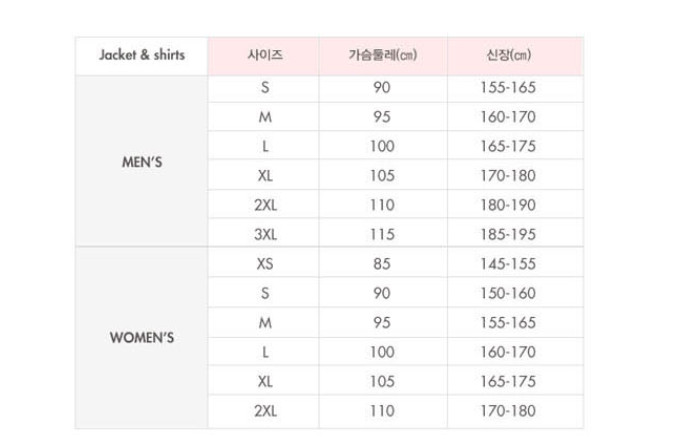Select the men's L size cell

264,146
